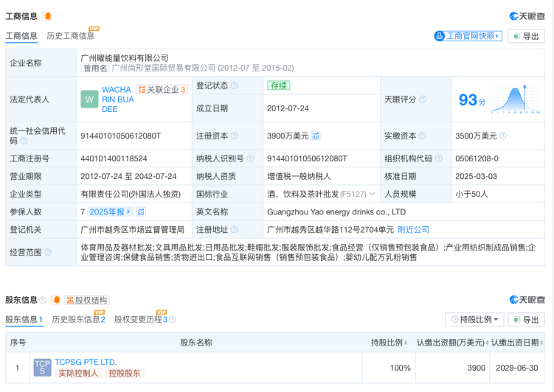Switch to 历史股东信息 2 tab

(x=78, y=319)
